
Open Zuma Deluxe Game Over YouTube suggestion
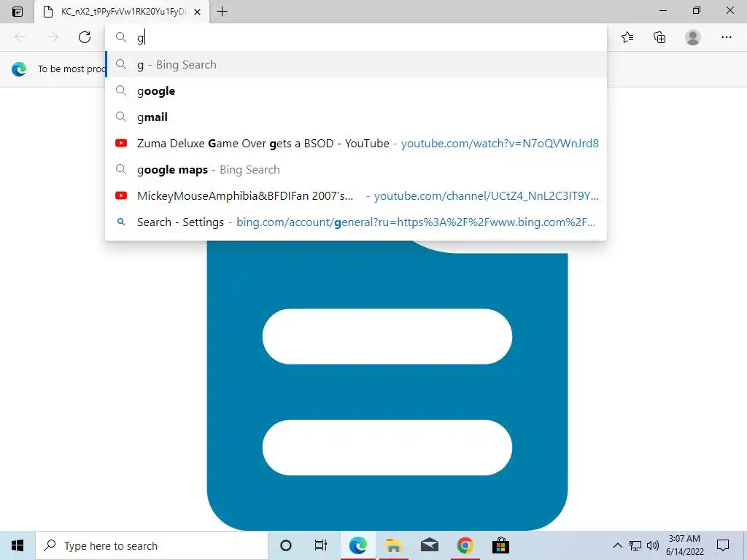click(356, 143)
